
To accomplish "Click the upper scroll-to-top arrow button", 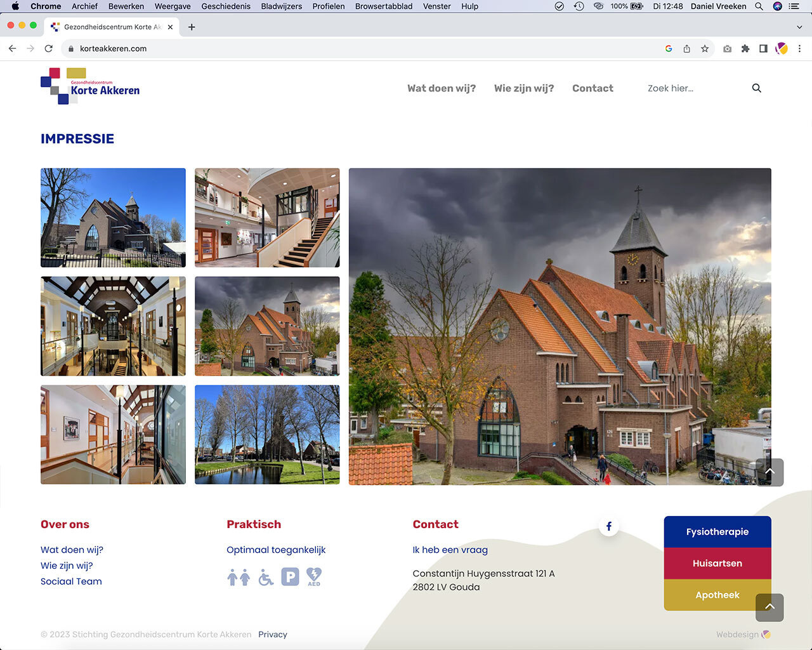I will [x=769, y=472].
